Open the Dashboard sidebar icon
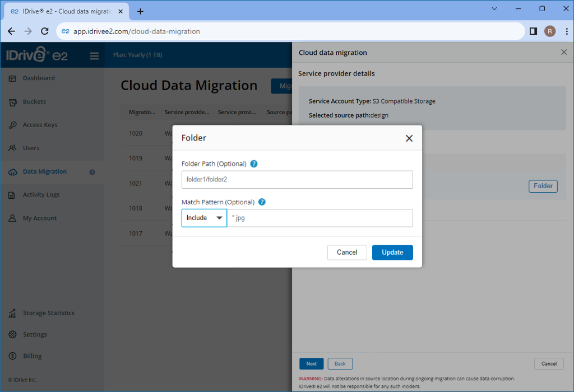The image size is (574, 392). (x=12, y=78)
